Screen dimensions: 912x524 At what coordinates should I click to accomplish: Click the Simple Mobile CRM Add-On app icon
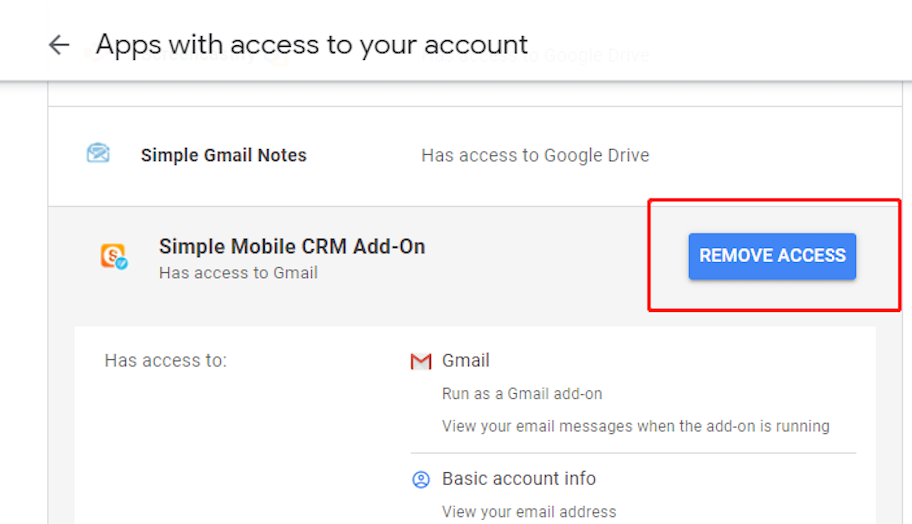point(113,256)
